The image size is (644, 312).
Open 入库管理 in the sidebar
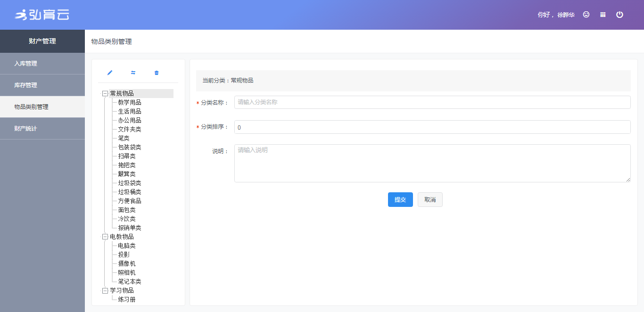pos(26,64)
